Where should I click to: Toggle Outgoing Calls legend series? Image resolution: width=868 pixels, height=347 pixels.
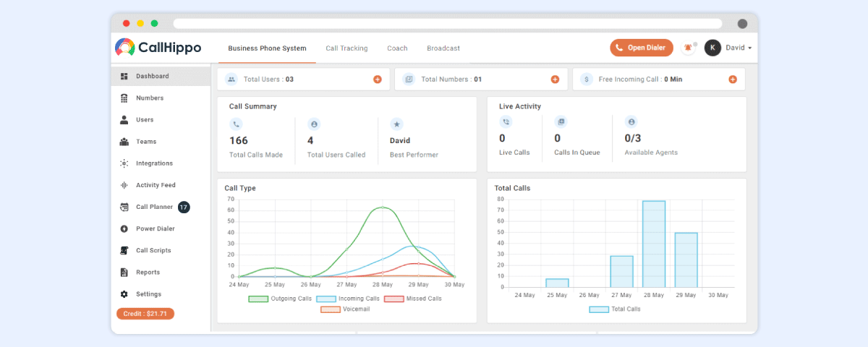tap(278, 299)
